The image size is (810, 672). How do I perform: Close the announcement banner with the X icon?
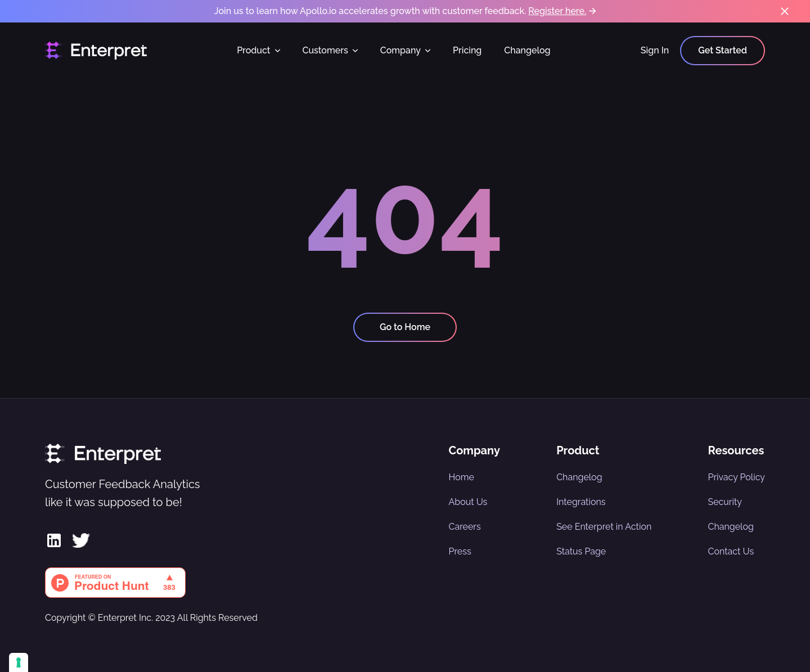pyautogui.click(x=785, y=11)
